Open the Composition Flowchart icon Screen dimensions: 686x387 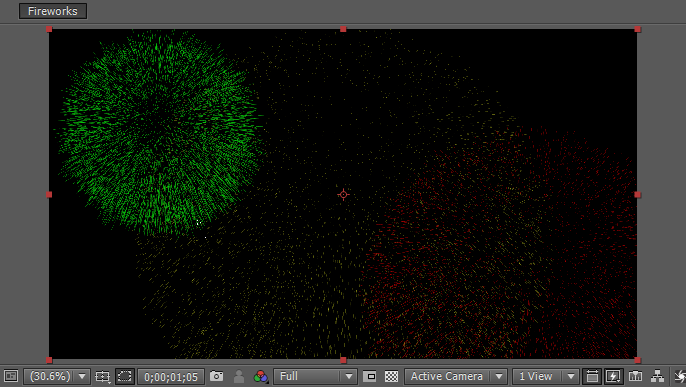[x=657, y=376]
